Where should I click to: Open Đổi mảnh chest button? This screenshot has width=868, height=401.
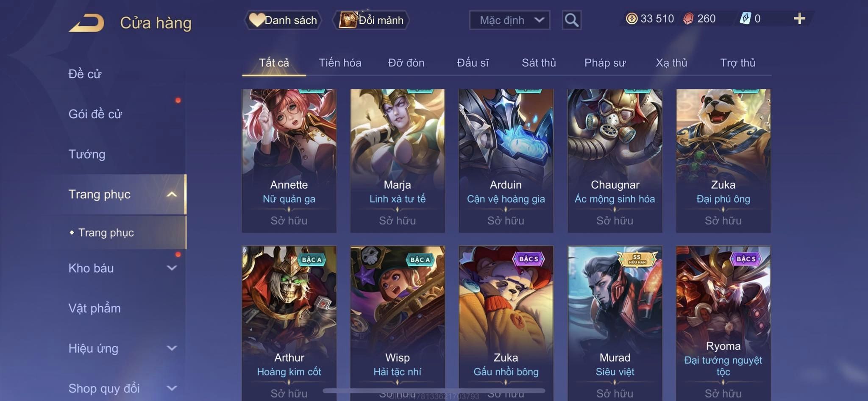pos(371,20)
